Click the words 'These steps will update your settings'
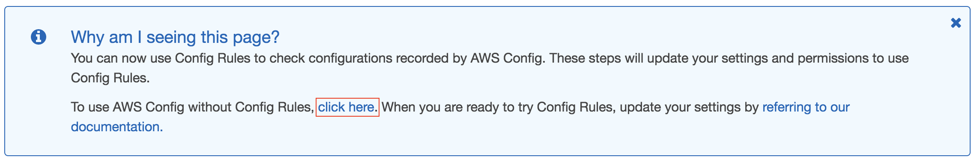980x163 pixels. [659, 58]
